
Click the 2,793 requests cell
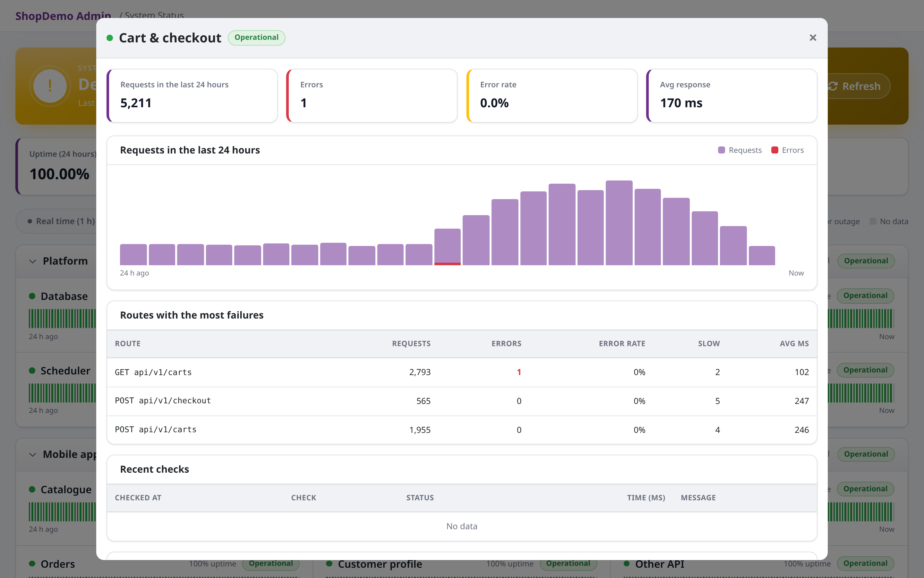tap(420, 372)
